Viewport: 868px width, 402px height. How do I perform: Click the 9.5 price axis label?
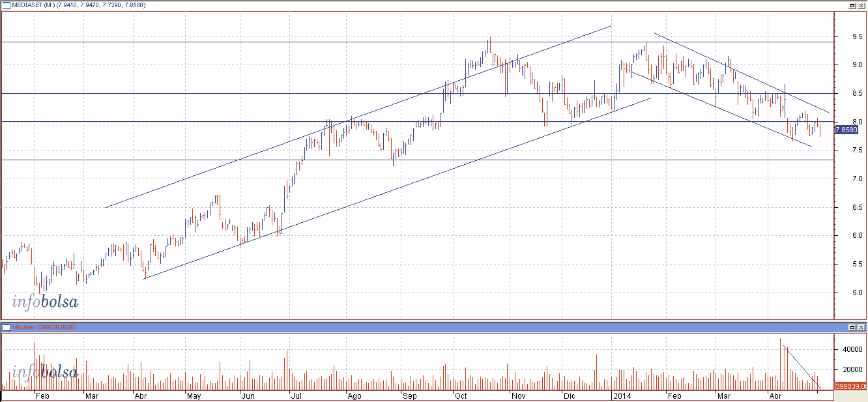848,37
